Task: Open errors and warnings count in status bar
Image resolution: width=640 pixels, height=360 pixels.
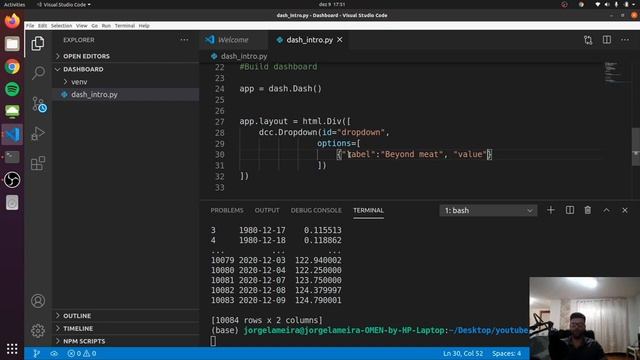Action: [82, 353]
